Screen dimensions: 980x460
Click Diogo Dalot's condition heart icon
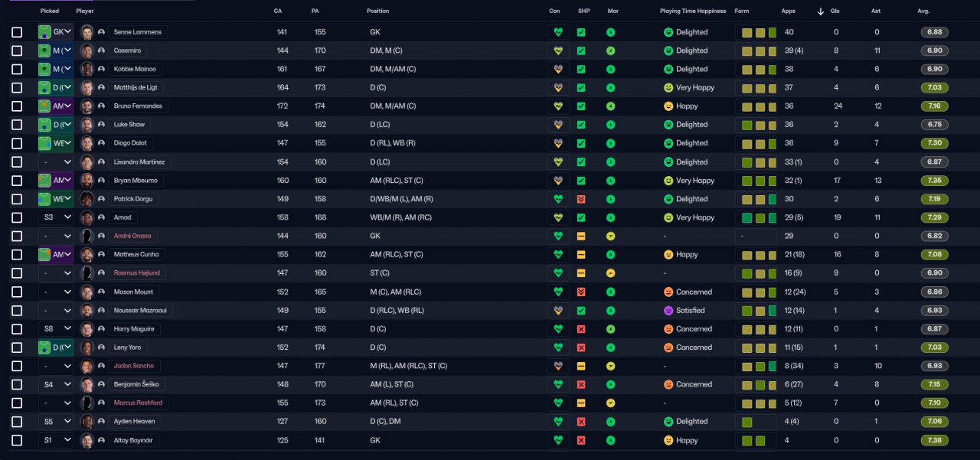(558, 143)
